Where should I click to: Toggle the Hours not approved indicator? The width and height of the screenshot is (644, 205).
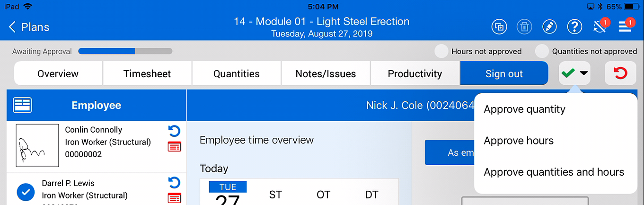click(x=441, y=51)
